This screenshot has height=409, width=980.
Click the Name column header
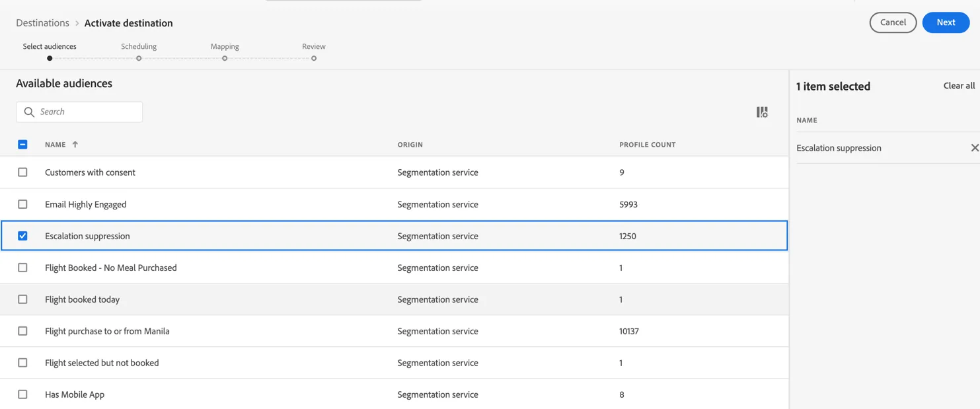tap(56, 145)
